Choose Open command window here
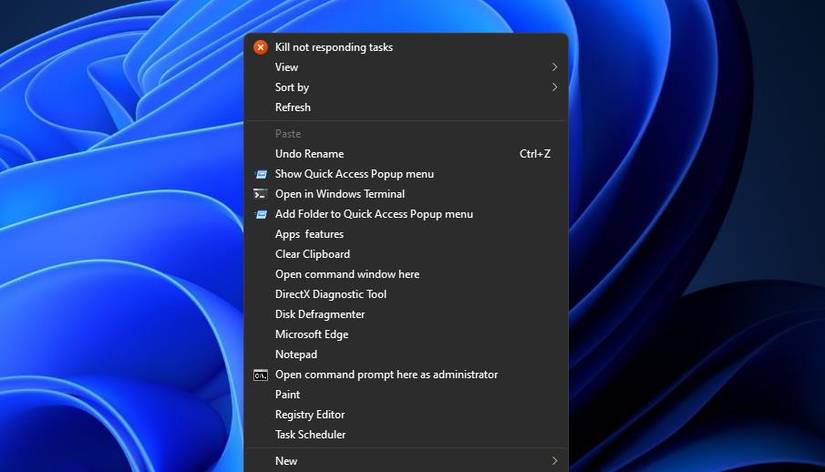 [x=406, y=274]
